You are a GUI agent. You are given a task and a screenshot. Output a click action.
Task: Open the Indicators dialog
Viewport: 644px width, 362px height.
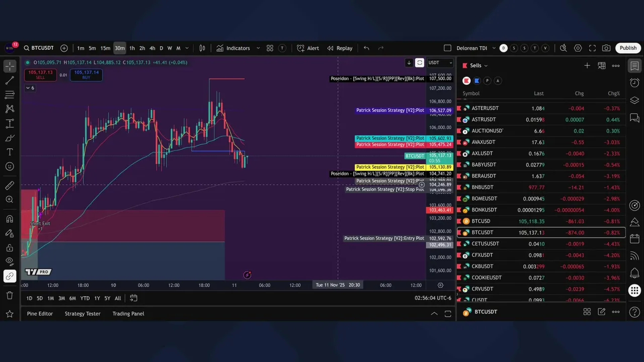tap(233, 48)
